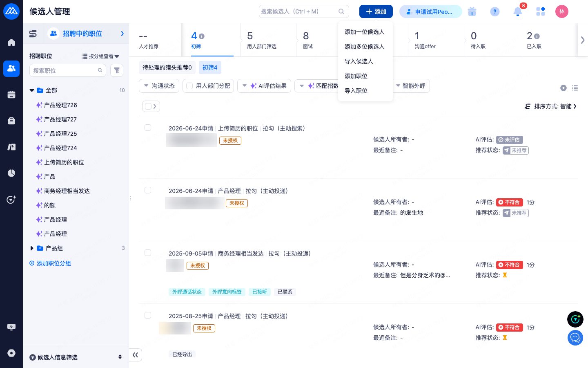Image resolution: width=588 pixels, height=368 pixels.
Task: Click the magnifier icon in candidate search box
Action: pyautogui.click(x=341, y=11)
